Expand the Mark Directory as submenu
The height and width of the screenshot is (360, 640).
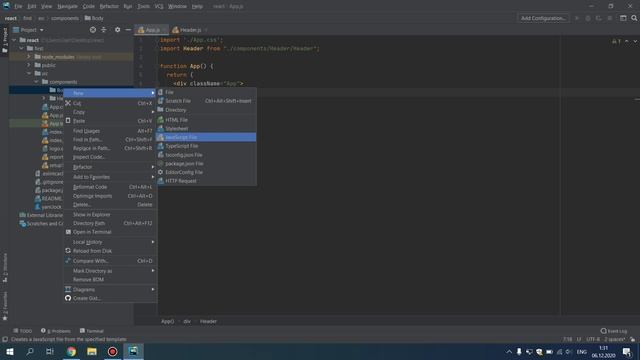pyautogui.click(x=110, y=271)
